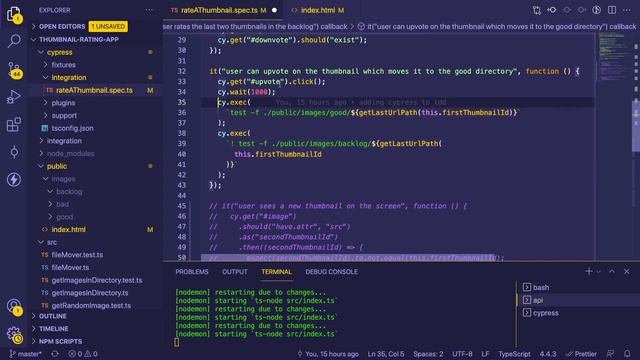Image resolution: width=640 pixels, height=360 pixels.
Task: Click the feedback icon in status bar
Action: 610,354
